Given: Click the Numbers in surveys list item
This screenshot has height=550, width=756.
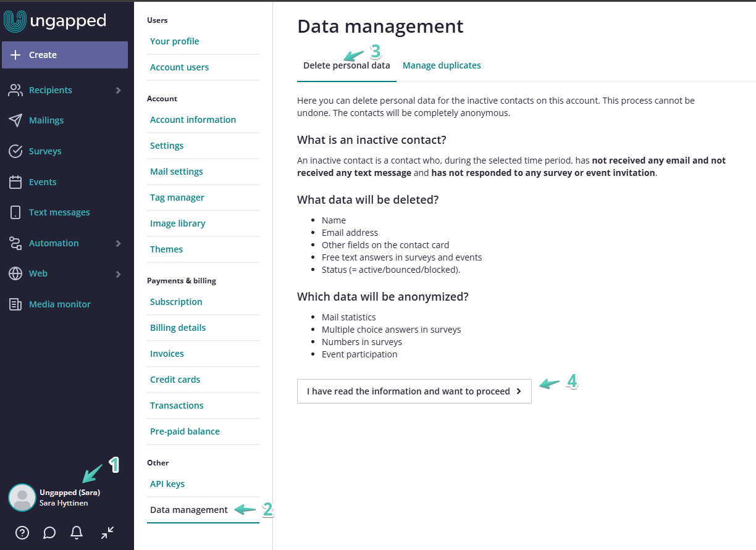Looking at the screenshot, I should point(362,342).
